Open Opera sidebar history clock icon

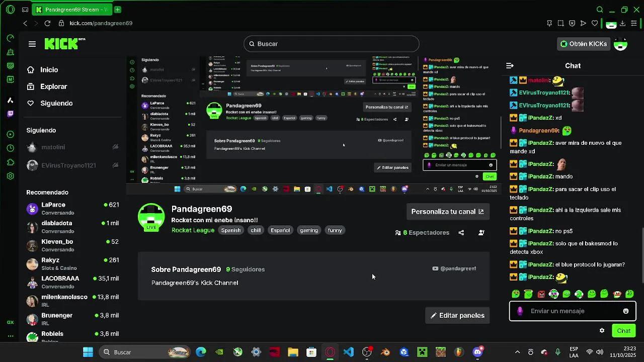(x=10, y=148)
